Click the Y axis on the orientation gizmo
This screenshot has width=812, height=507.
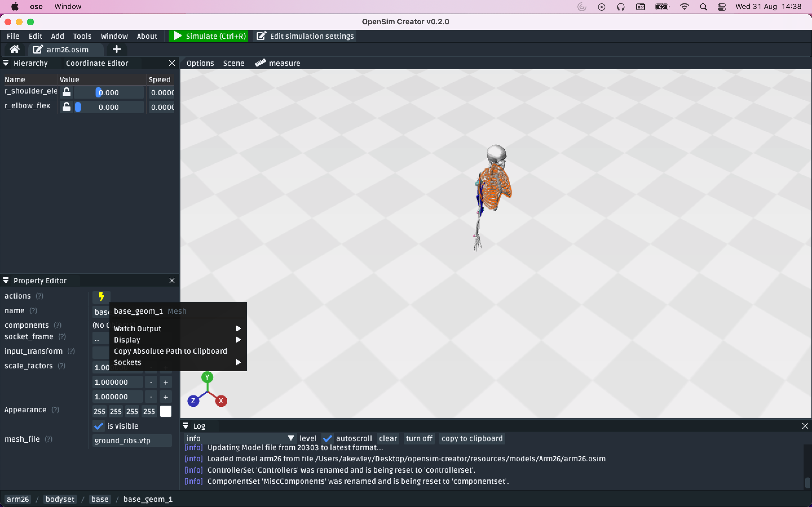[207, 377]
